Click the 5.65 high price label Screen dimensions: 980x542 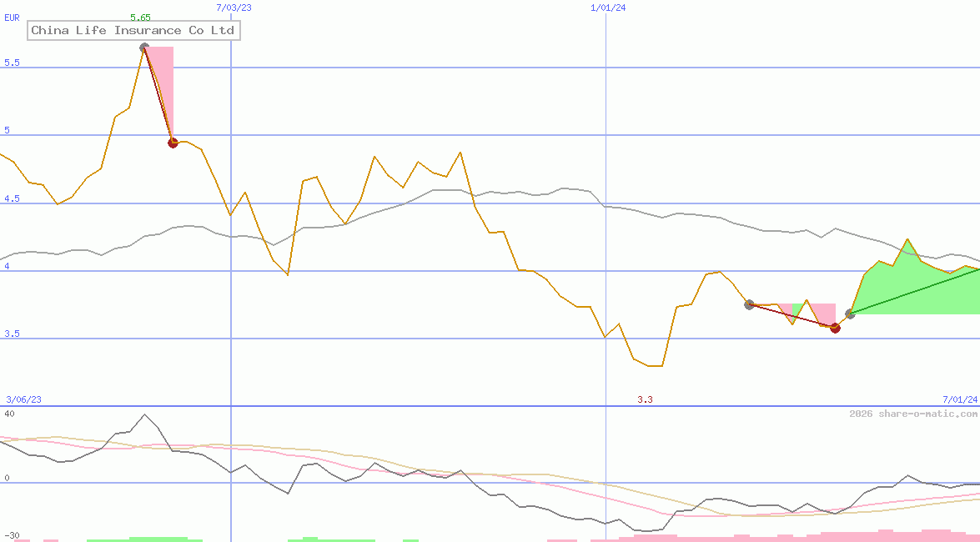point(140,18)
